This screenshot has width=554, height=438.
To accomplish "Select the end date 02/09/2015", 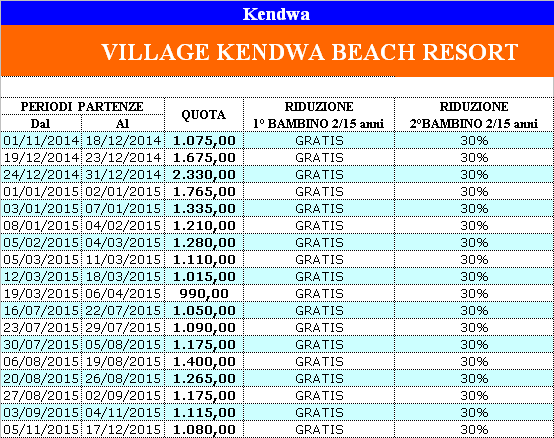I will (123, 395).
